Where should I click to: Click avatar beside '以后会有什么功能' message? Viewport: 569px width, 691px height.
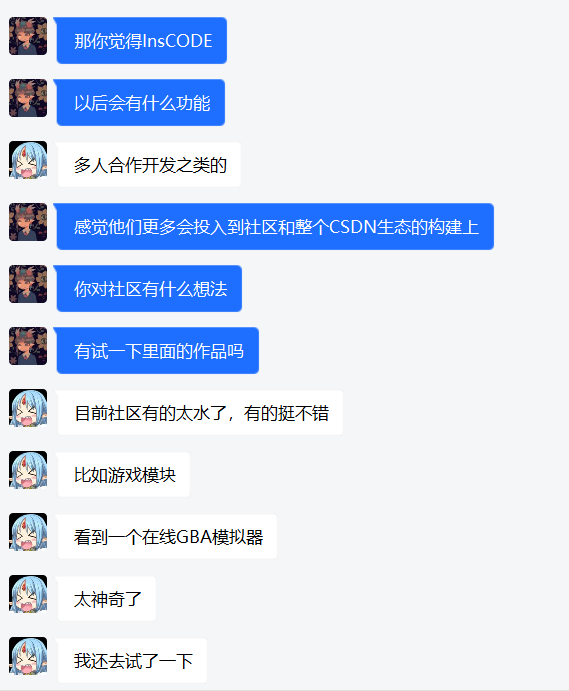click(x=28, y=98)
